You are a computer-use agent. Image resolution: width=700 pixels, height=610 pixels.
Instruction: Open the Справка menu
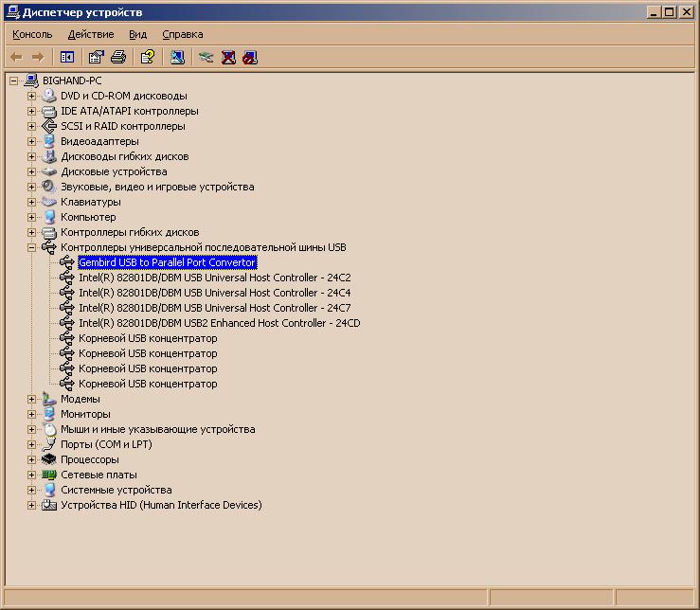183,34
